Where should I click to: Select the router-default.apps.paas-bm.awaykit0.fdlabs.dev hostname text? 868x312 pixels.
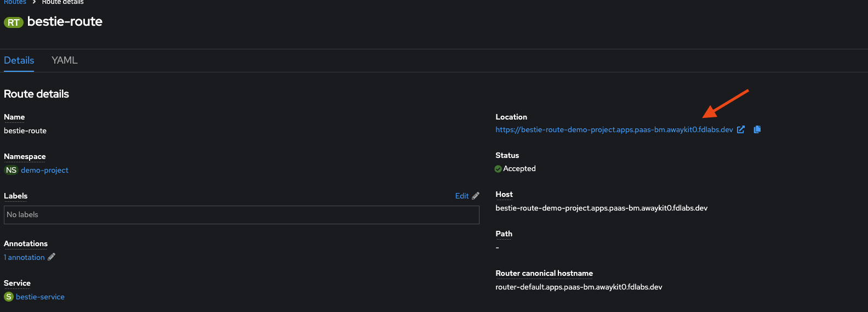tap(579, 287)
